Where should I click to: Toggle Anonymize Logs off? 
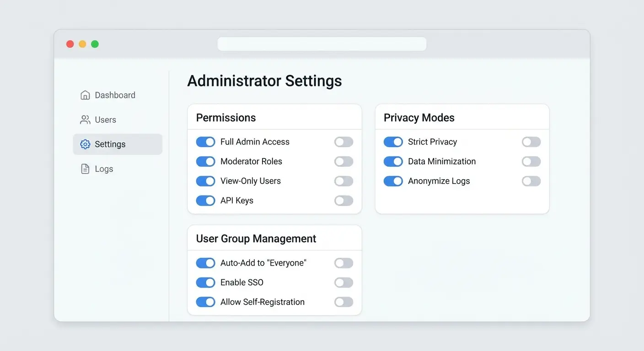[393, 181]
